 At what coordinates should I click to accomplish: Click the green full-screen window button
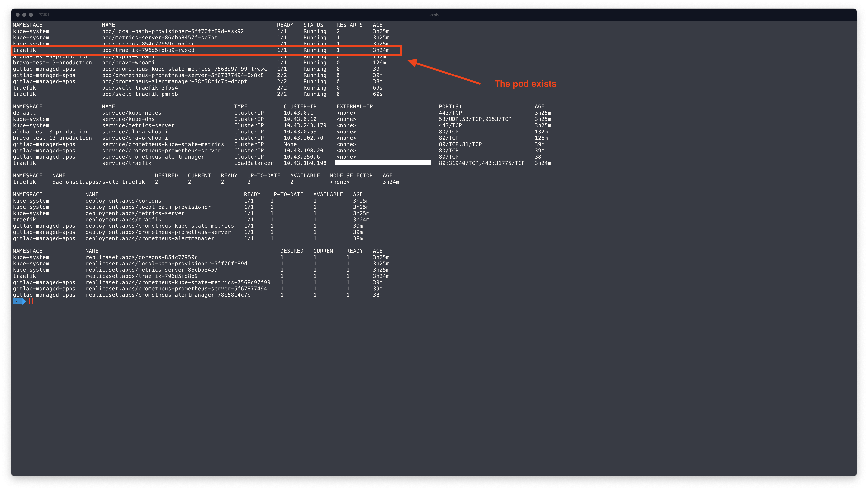coord(31,15)
